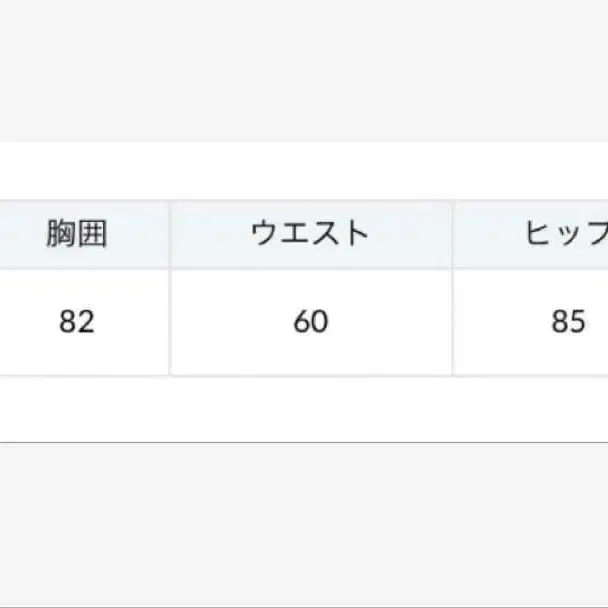Select the waist value 60

coord(311,322)
